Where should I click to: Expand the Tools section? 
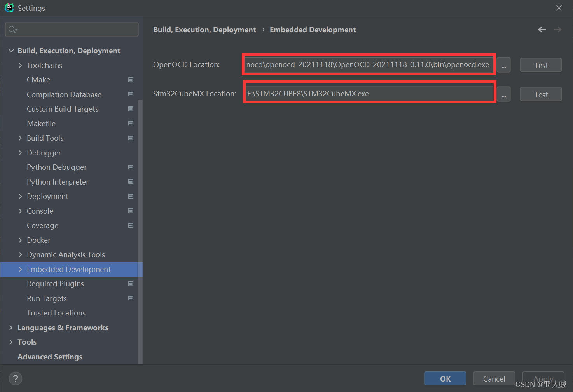point(11,342)
